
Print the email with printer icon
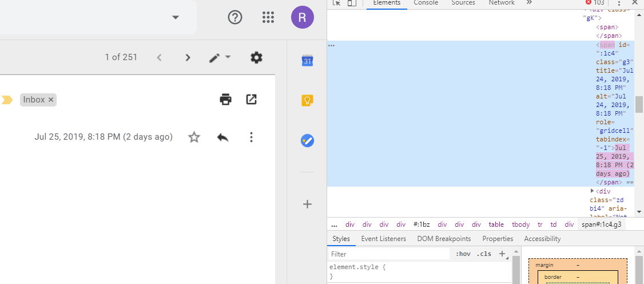pos(226,100)
